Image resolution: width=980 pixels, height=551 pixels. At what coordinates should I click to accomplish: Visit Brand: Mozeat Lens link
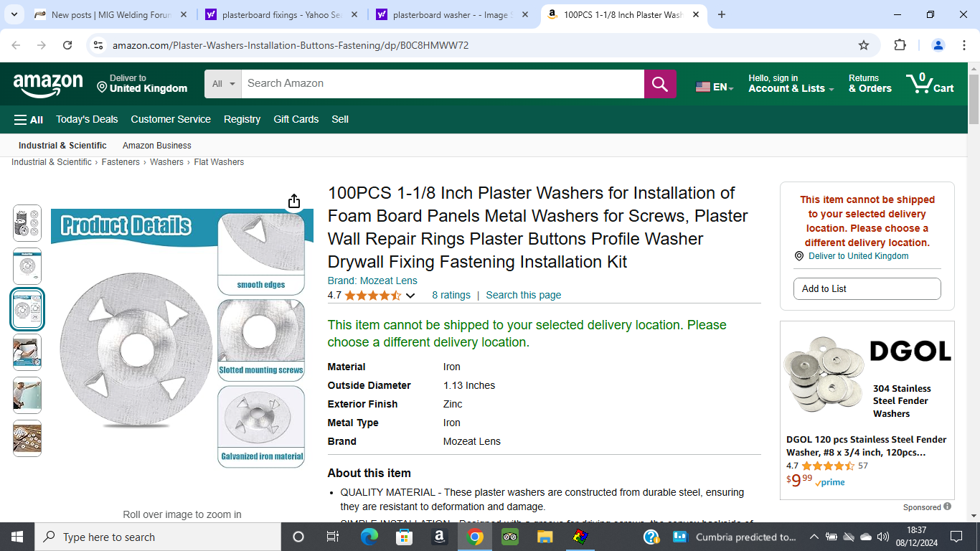pos(372,281)
